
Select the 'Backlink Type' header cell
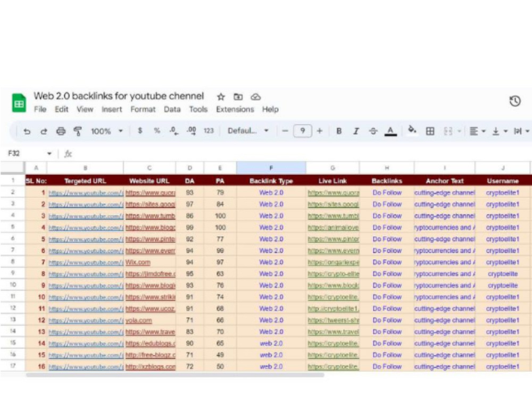(271, 181)
